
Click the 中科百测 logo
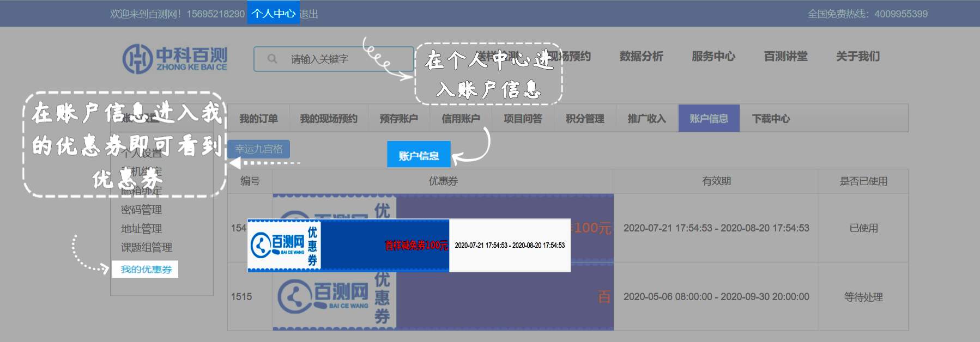pos(175,59)
